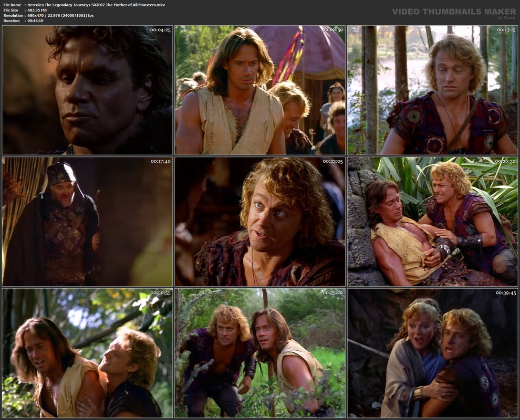This screenshot has height=420, width=520.
Task: Select the thumbnail at 00:39:45
Action: tap(432, 353)
